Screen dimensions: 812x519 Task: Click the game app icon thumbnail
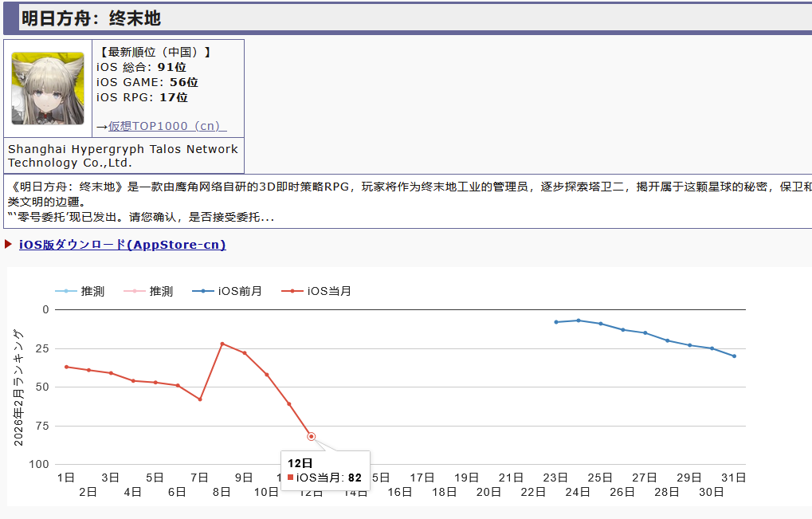(x=48, y=88)
